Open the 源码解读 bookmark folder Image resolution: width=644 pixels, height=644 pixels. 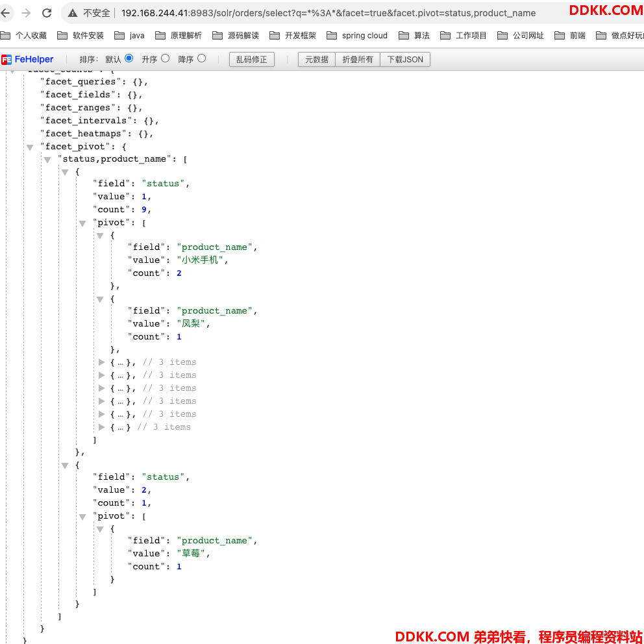point(236,36)
